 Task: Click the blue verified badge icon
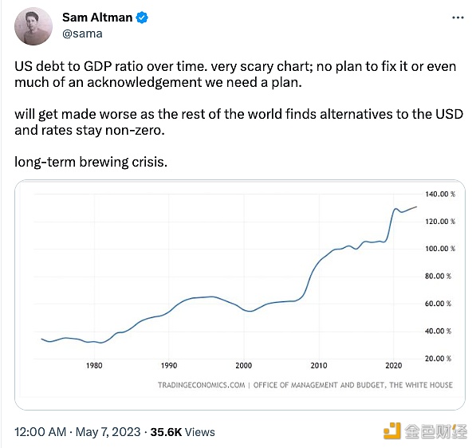tap(142, 18)
